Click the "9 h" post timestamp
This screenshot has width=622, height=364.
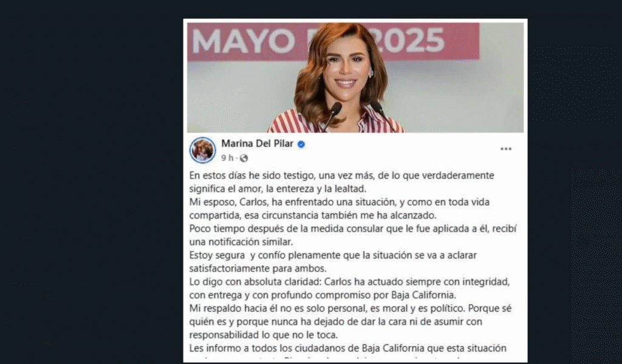point(227,158)
